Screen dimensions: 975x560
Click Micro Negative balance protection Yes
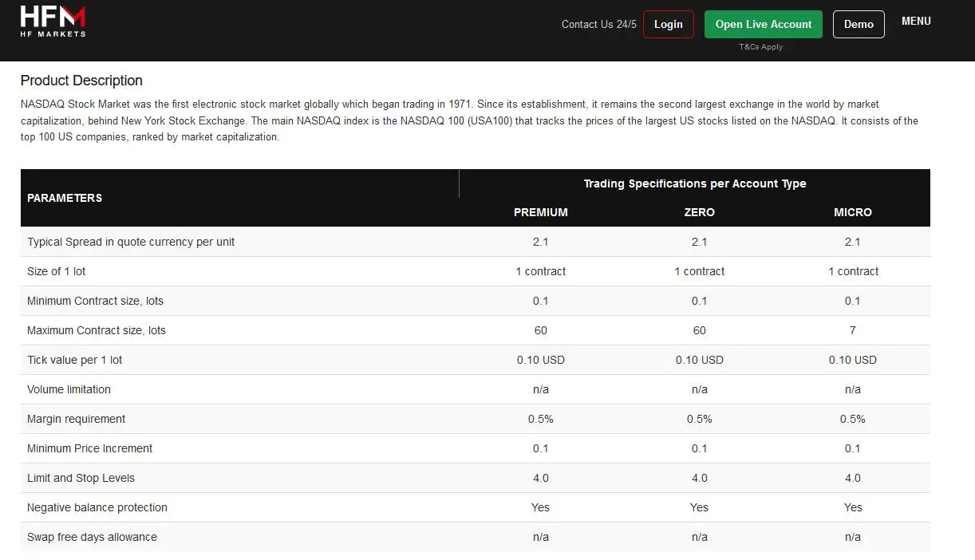[x=853, y=507]
